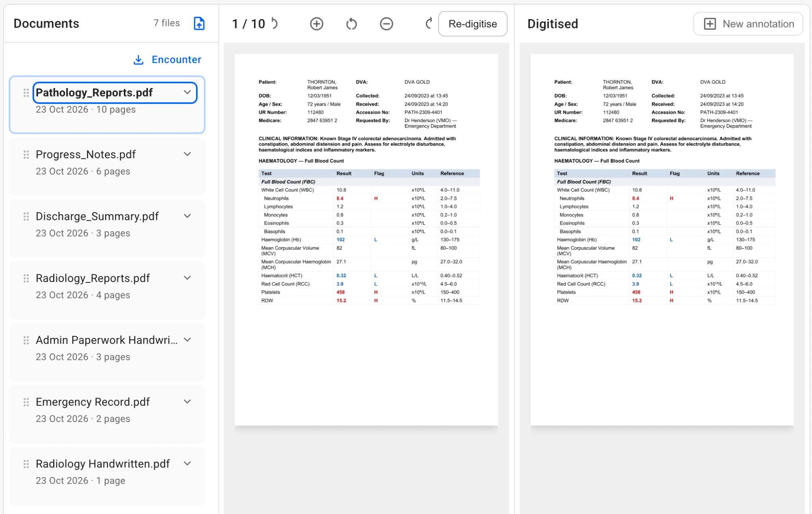
Task: Edit the Pathology_Reports.pdf name field
Action: (115, 92)
